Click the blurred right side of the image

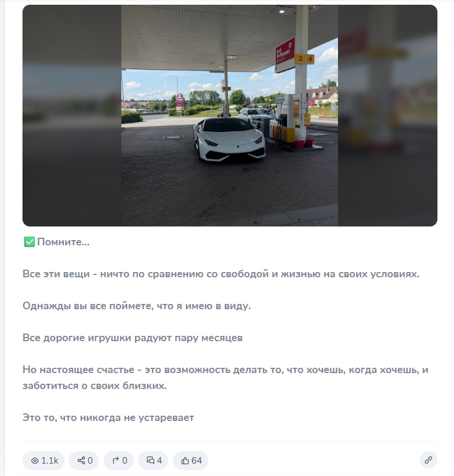coord(388,115)
